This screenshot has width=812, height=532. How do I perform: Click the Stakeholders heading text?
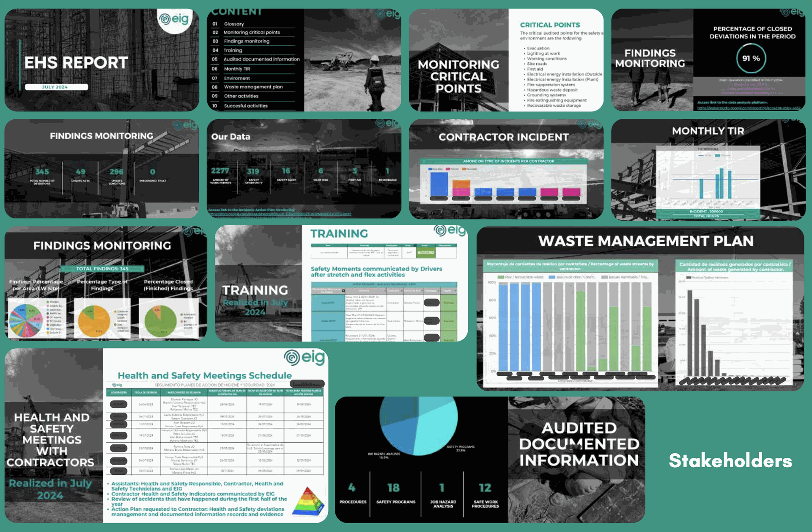[730, 460]
